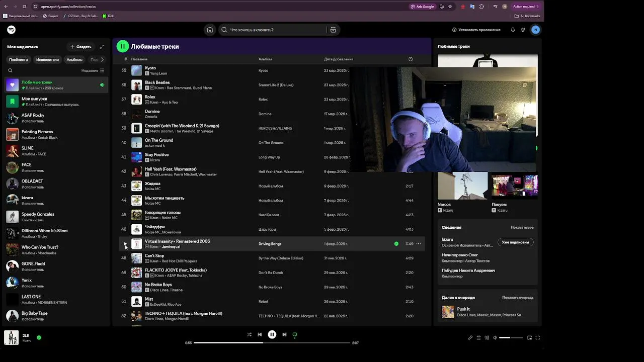The image size is (644, 362).
Task: Open Мои выпуски in the library
Action: click(x=56, y=102)
